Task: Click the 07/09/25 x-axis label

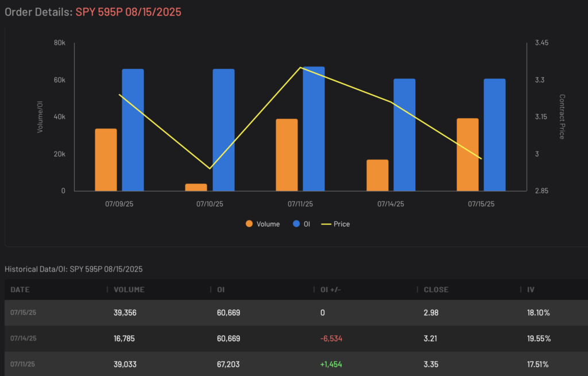Action: coord(119,204)
